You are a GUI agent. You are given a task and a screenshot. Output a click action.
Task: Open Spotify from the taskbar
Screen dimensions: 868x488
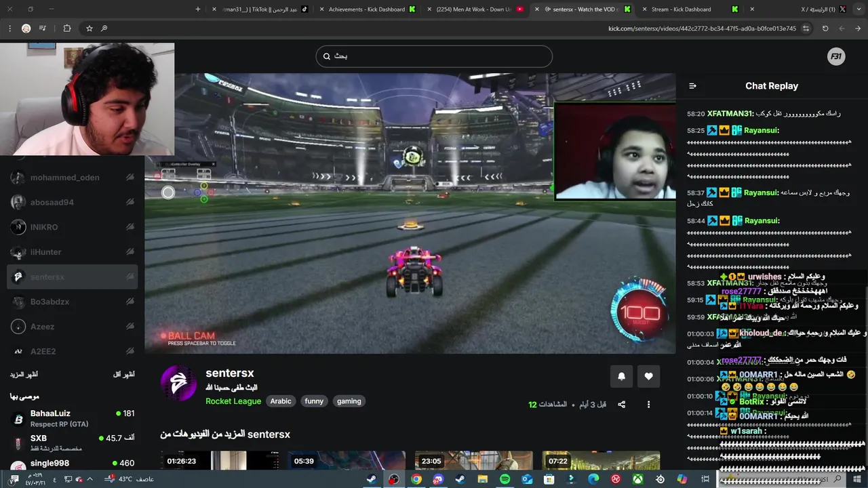click(x=505, y=479)
